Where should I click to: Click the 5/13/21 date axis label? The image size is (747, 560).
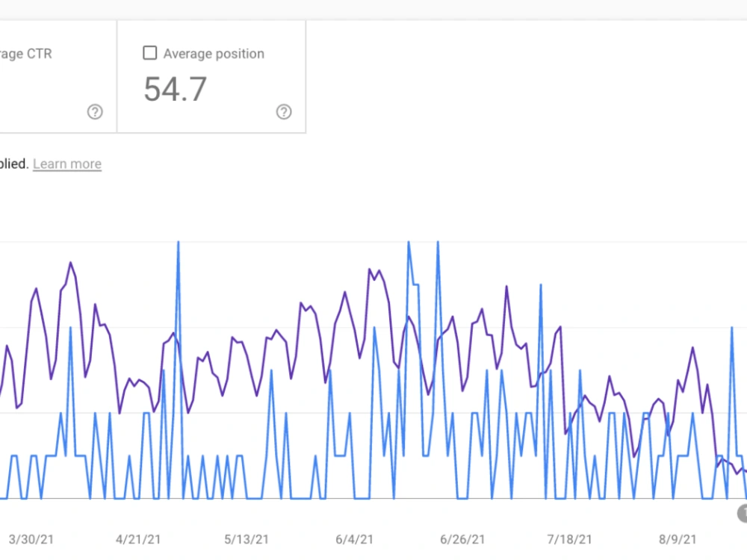(x=247, y=540)
